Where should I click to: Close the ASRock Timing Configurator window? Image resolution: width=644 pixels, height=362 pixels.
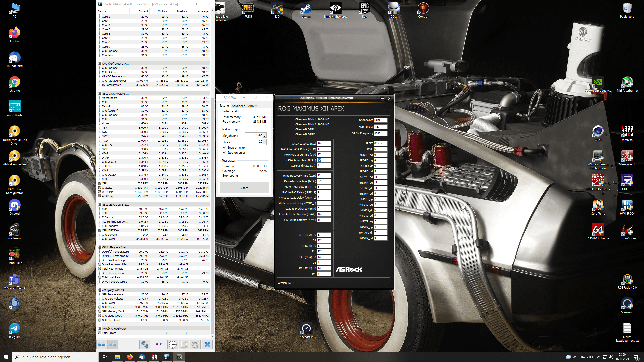[389, 98]
